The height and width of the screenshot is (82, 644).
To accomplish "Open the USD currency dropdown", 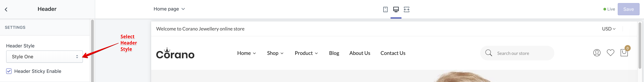I will click(609, 29).
